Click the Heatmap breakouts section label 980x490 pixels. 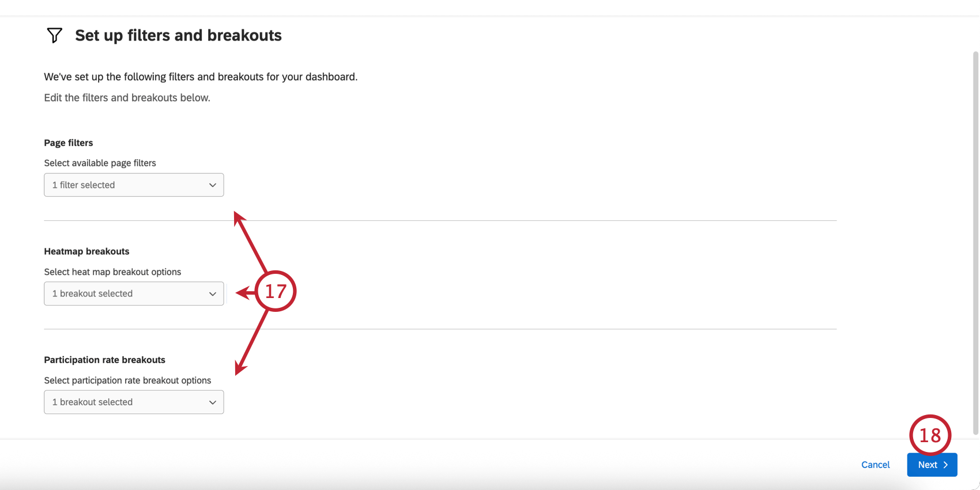tap(86, 251)
